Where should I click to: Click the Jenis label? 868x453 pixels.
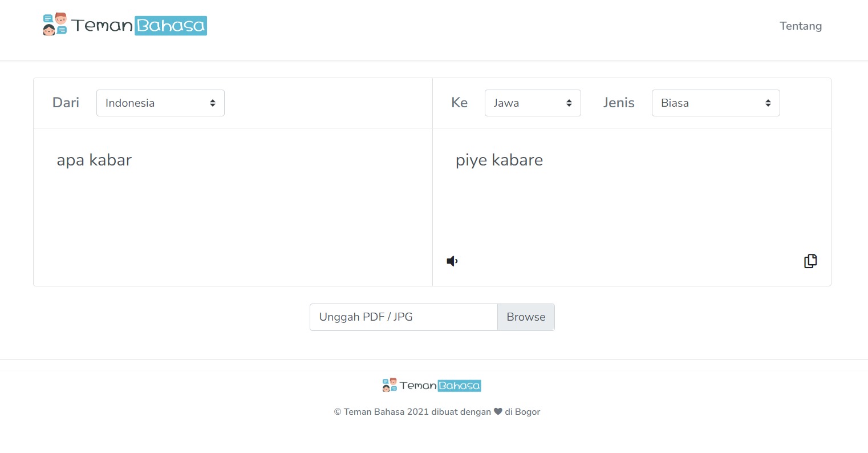coord(618,103)
